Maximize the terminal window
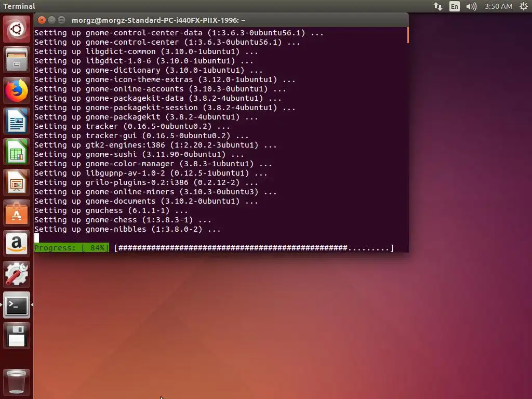This screenshot has width=532, height=399. pyautogui.click(x=61, y=20)
